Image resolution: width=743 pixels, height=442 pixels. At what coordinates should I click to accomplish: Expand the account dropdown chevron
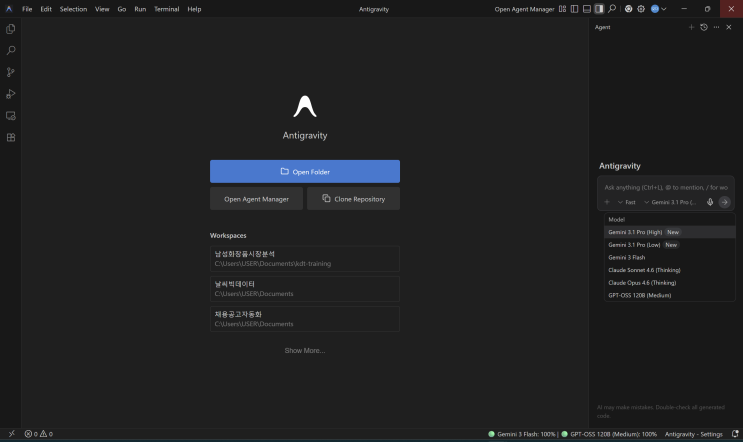click(664, 9)
